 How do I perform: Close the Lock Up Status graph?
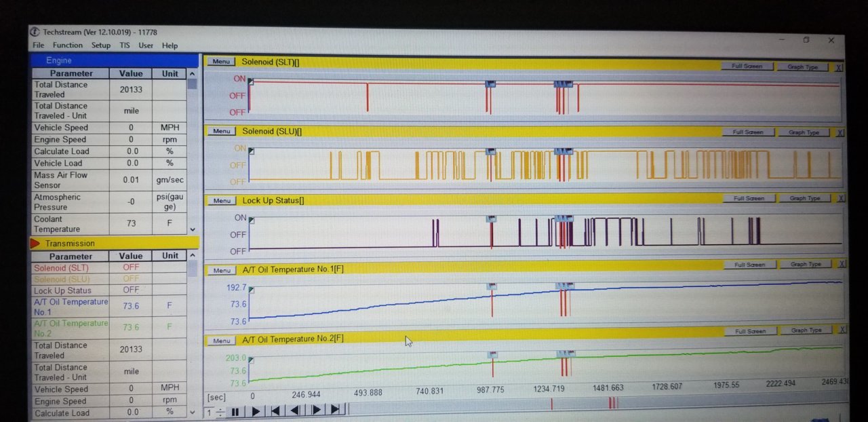[840, 199]
